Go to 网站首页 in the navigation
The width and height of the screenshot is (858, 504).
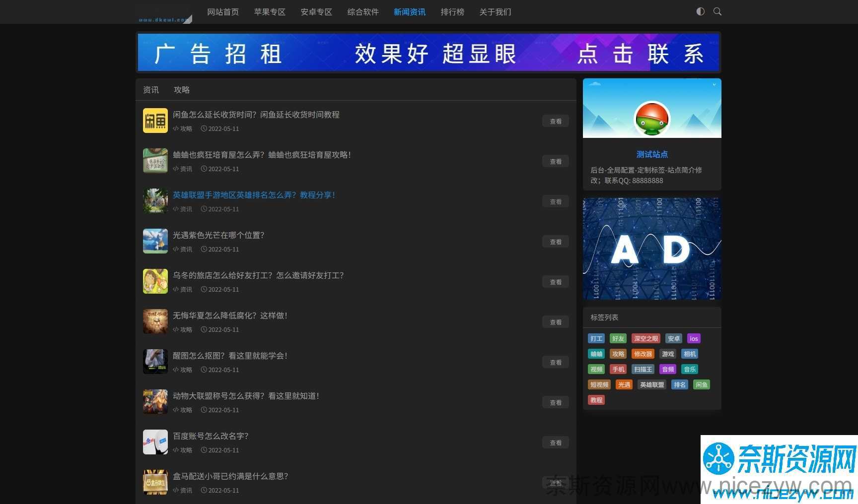coord(223,12)
